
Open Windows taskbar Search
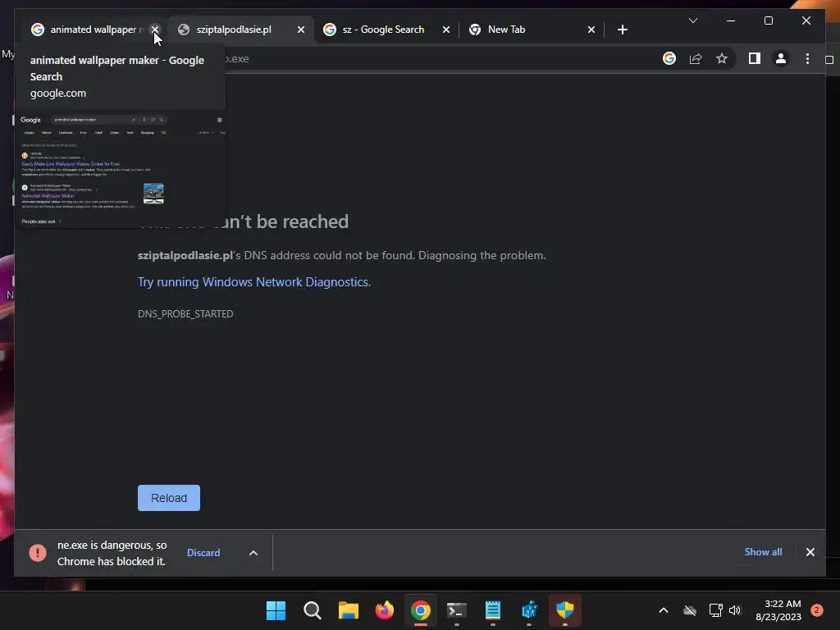pyautogui.click(x=313, y=610)
